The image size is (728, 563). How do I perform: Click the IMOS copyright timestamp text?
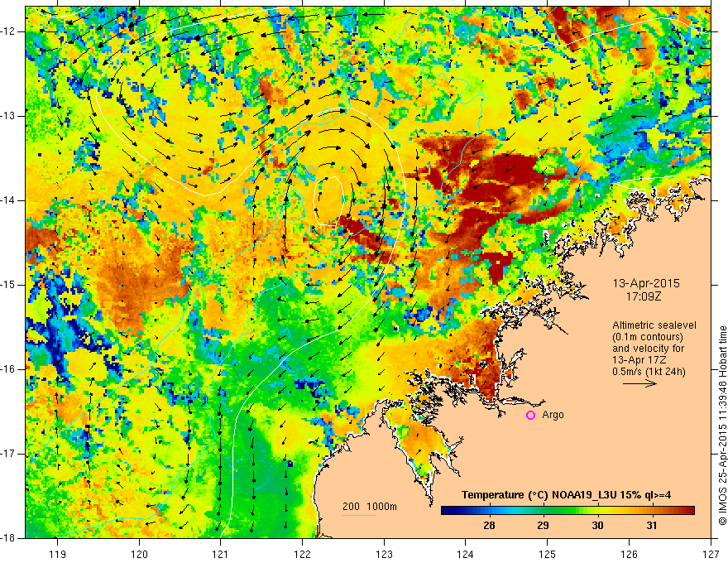[x=722, y=426]
